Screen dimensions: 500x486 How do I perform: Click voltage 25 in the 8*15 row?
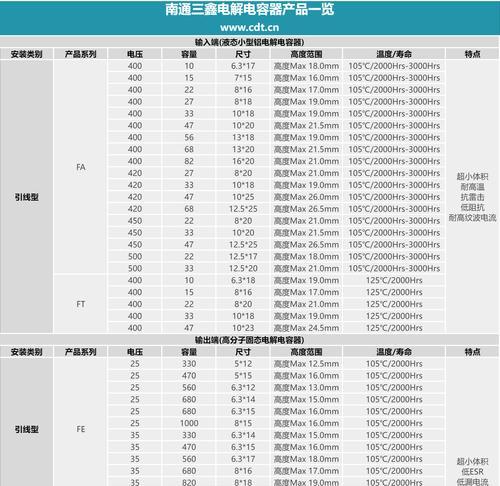point(135,423)
